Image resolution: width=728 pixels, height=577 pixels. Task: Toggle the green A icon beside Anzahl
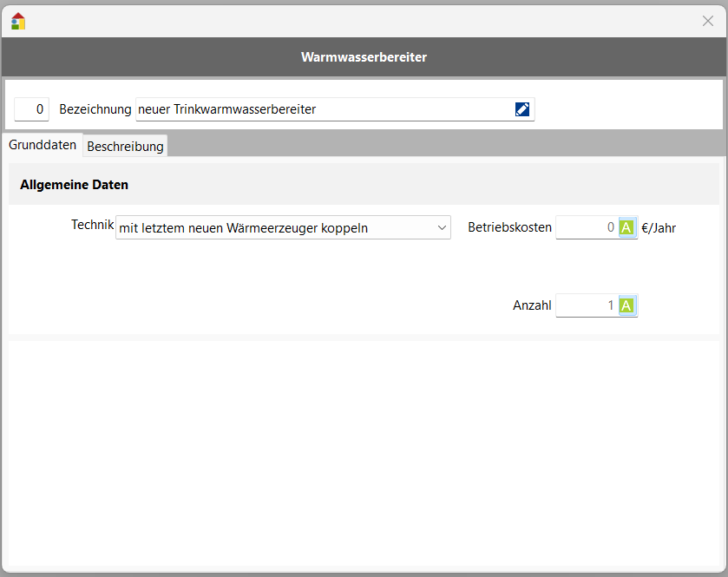pyautogui.click(x=626, y=305)
